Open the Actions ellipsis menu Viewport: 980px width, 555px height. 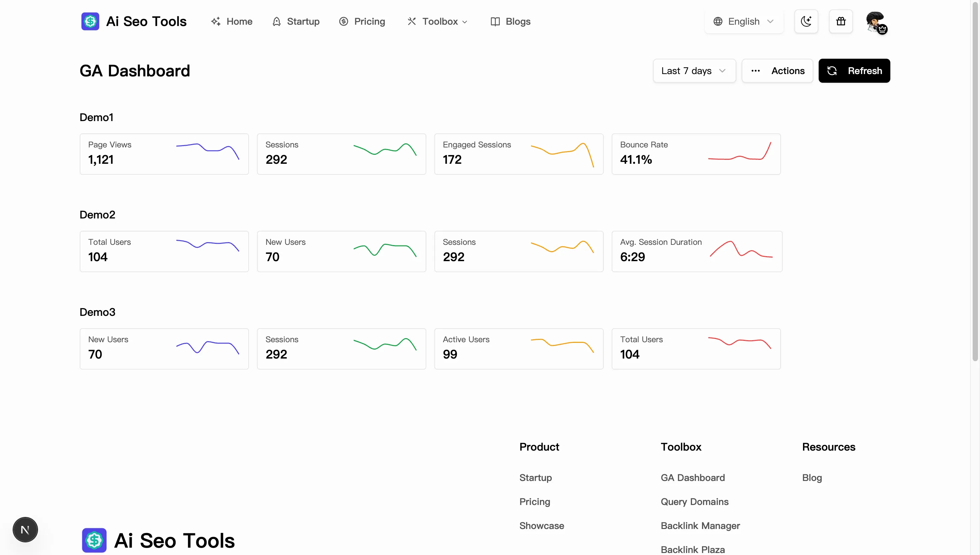(777, 71)
